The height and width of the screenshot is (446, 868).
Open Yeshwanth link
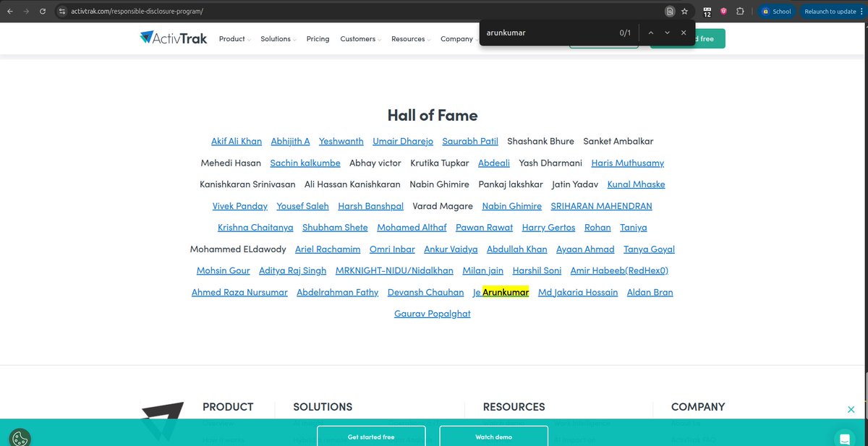pos(341,142)
